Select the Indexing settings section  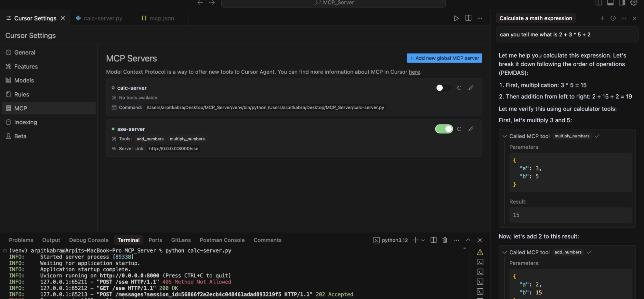25,122
